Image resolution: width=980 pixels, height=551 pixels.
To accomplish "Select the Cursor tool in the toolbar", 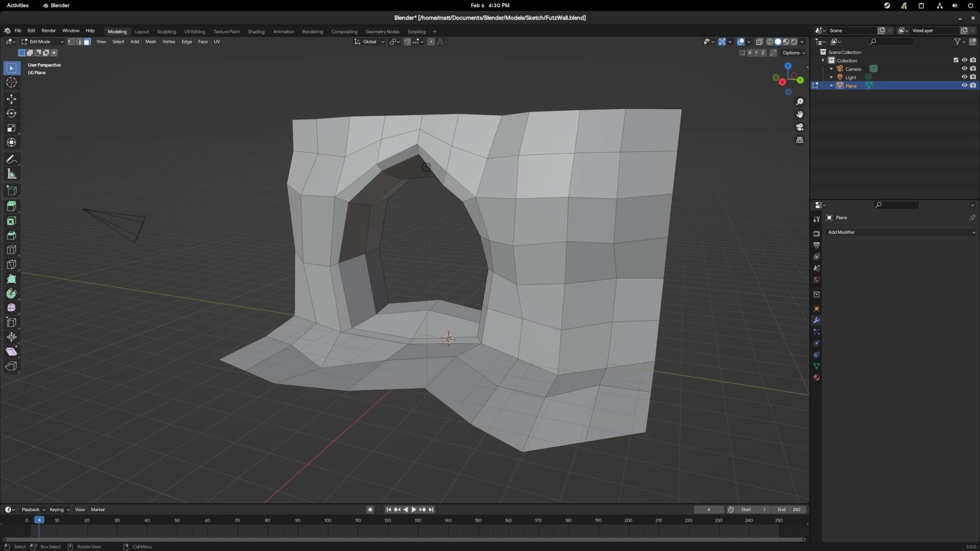I will [12, 83].
